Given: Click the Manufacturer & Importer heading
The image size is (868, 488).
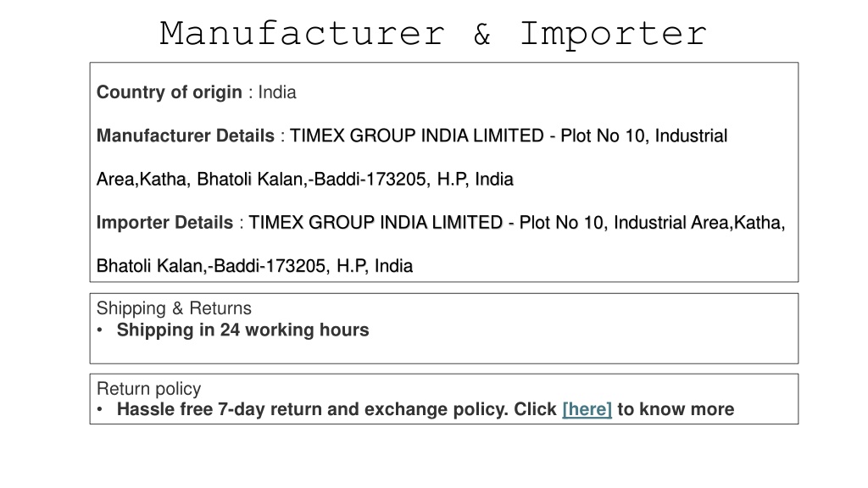Looking at the screenshot, I should [433, 33].
